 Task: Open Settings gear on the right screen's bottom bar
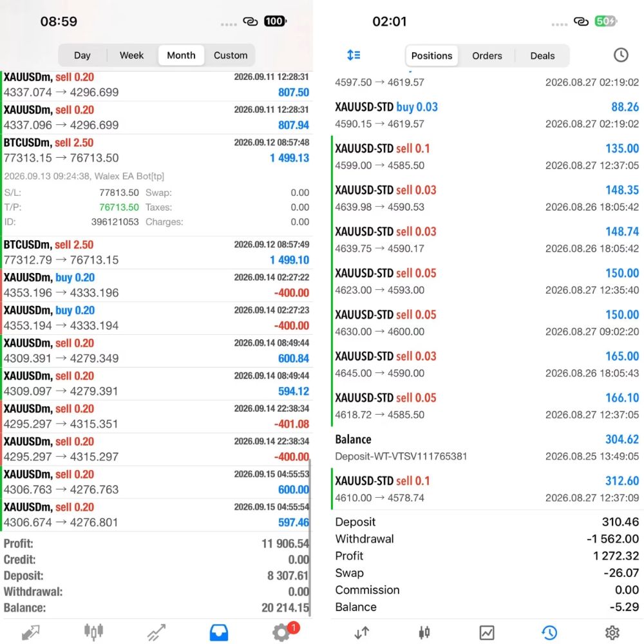pos(612,632)
